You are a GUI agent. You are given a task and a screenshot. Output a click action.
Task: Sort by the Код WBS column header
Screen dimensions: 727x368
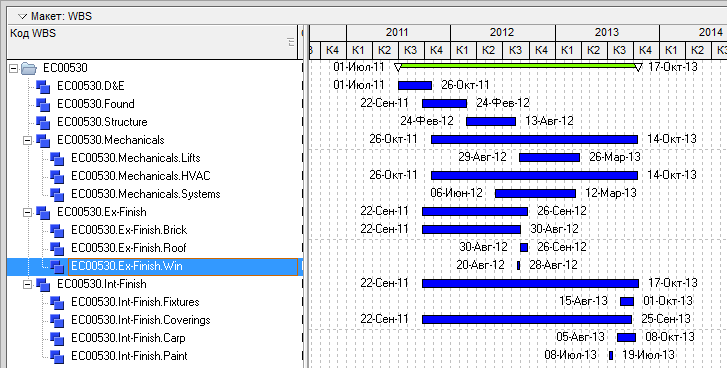[x=152, y=42]
